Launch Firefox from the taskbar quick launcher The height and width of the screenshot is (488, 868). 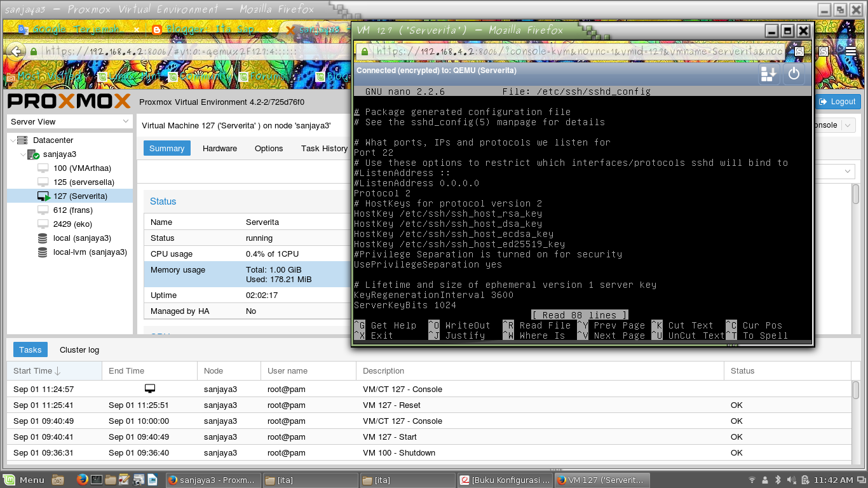click(82, 480)
